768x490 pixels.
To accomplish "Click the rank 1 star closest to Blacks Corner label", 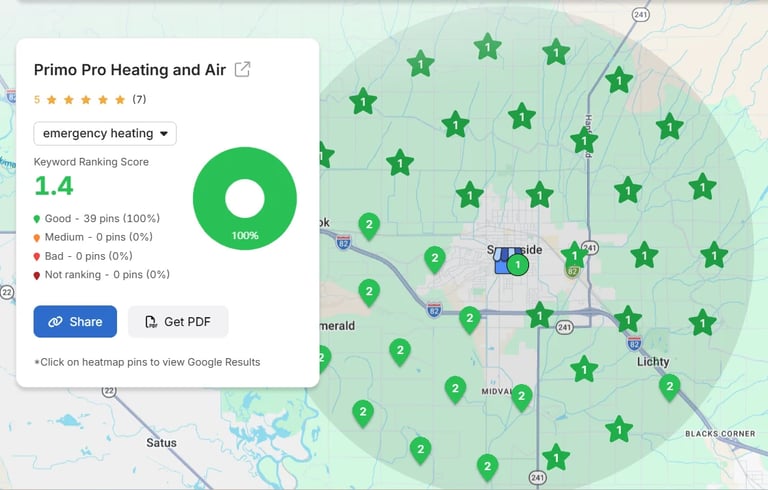I will point(619,430).
